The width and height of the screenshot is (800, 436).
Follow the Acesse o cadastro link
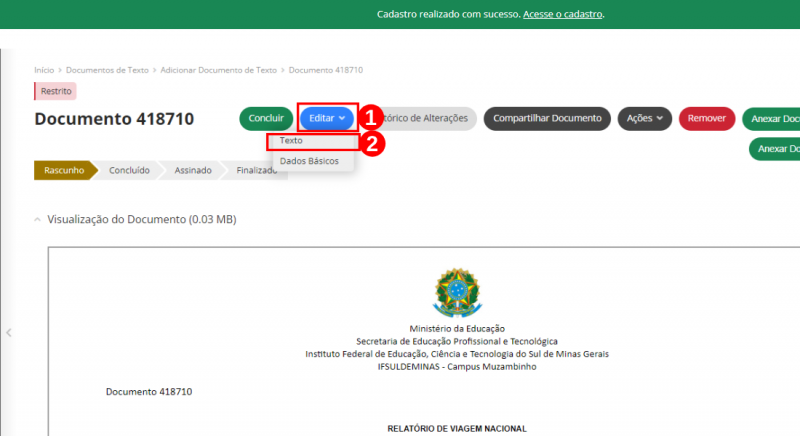pos(562,14)
